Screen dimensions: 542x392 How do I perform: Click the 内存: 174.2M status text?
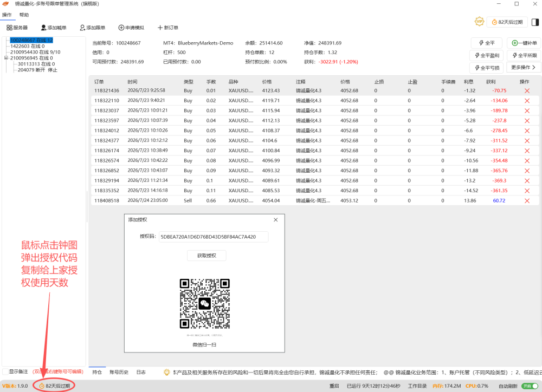point(447,386)
